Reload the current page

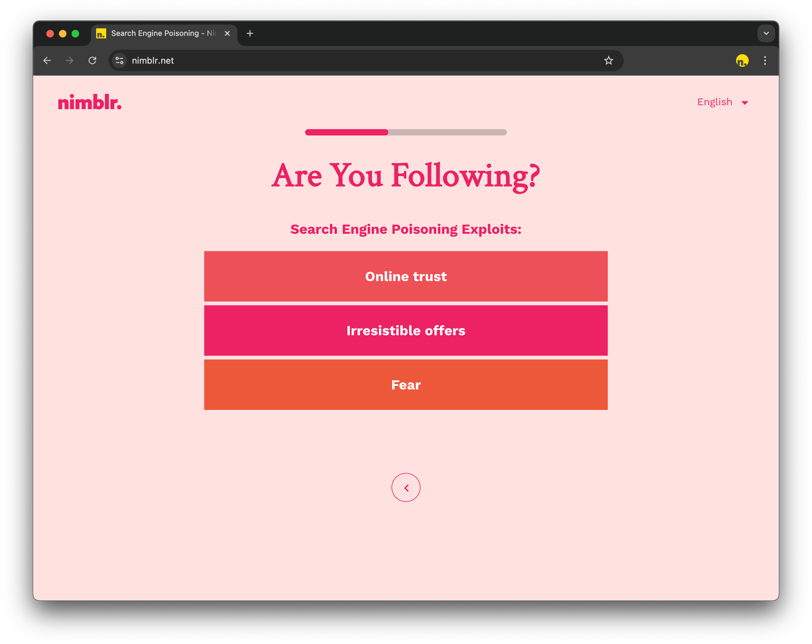point(92,60)
